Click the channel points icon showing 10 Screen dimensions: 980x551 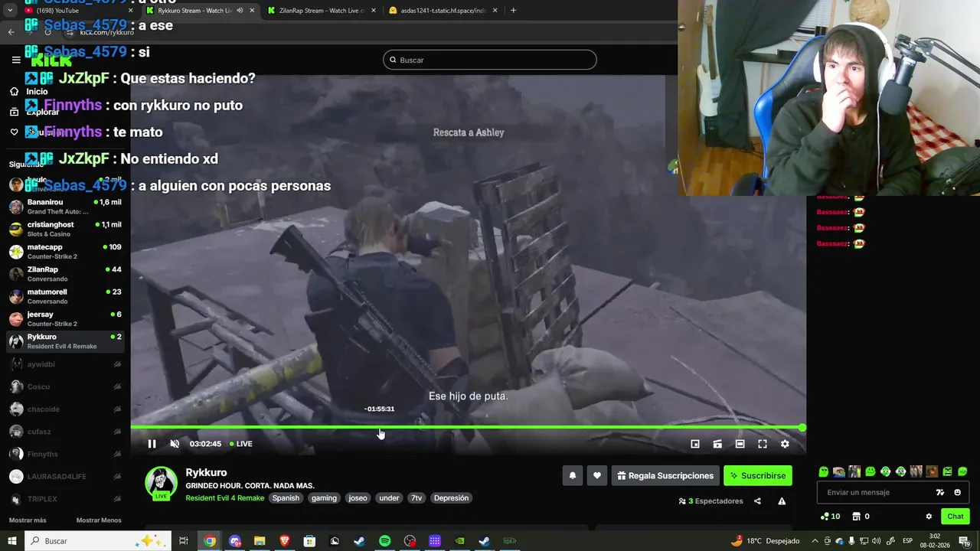tap(830, 517)
